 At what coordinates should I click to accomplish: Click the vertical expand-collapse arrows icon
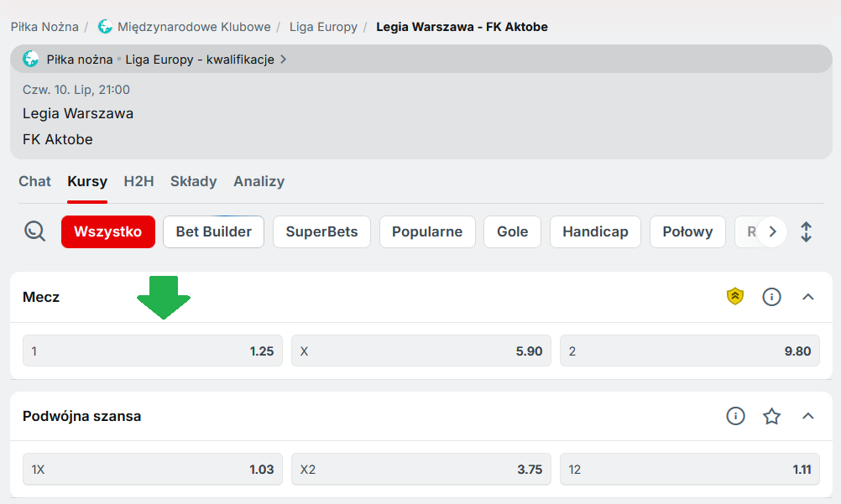pos(807,232)
